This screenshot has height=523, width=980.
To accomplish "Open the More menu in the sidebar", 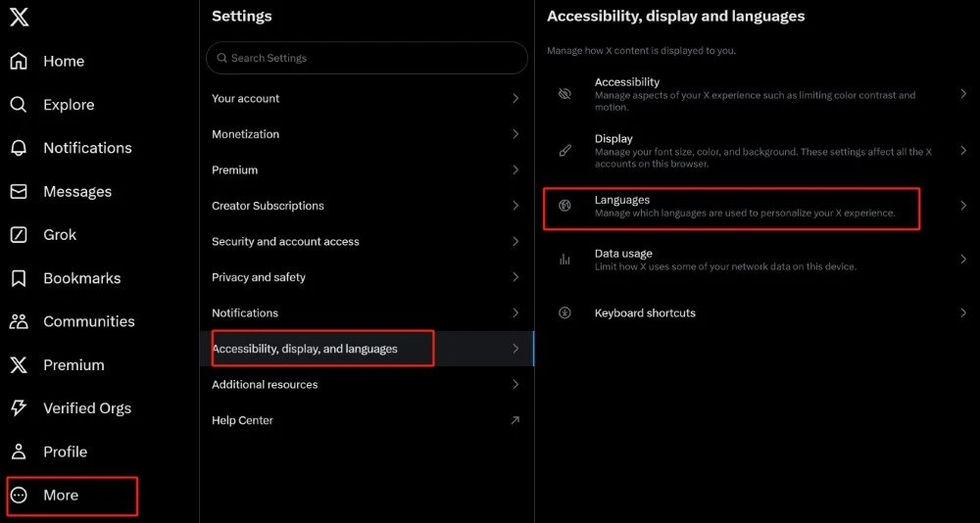I will (x=72, y=497).
